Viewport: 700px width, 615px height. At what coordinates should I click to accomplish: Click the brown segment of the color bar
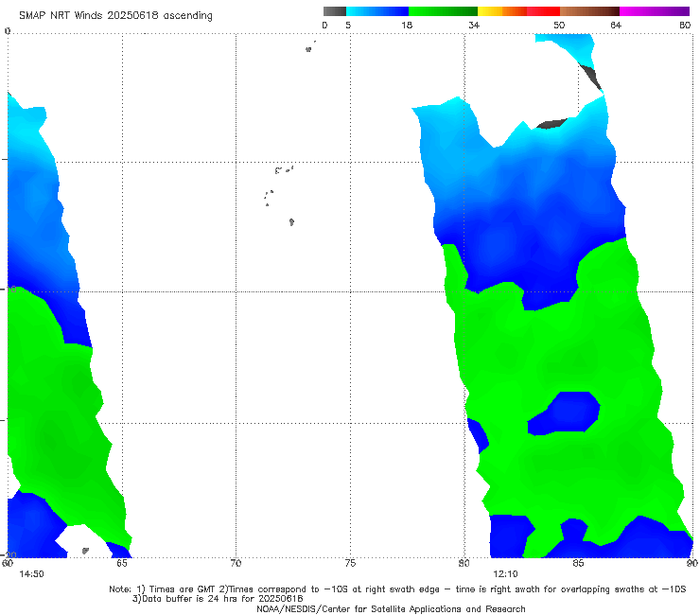[589, 11]
